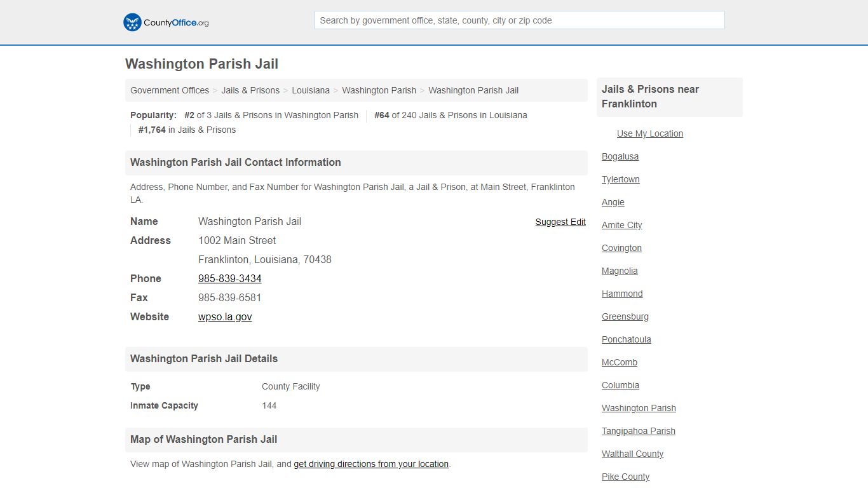
Task: Click Franklinton, Louisiana, 70438 text
Action: click(x=265, y=259)
